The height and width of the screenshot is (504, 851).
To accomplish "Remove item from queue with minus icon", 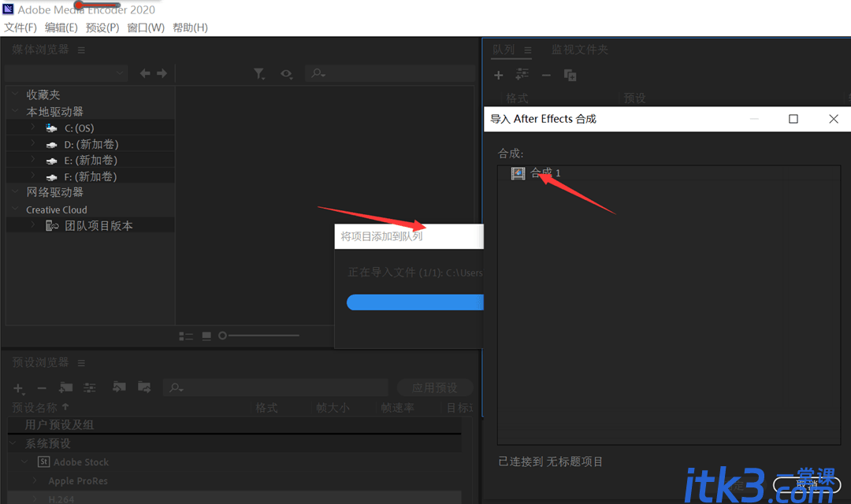I will [547, 76].
